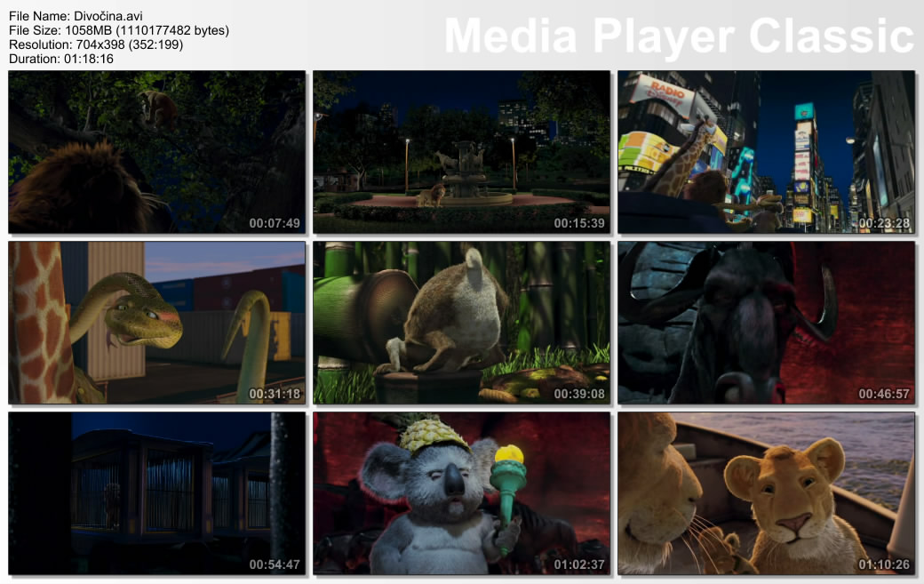Open the Times Square giraffe thumbnail
Screen dimensions: 924x584
click(x=766, y=152)
